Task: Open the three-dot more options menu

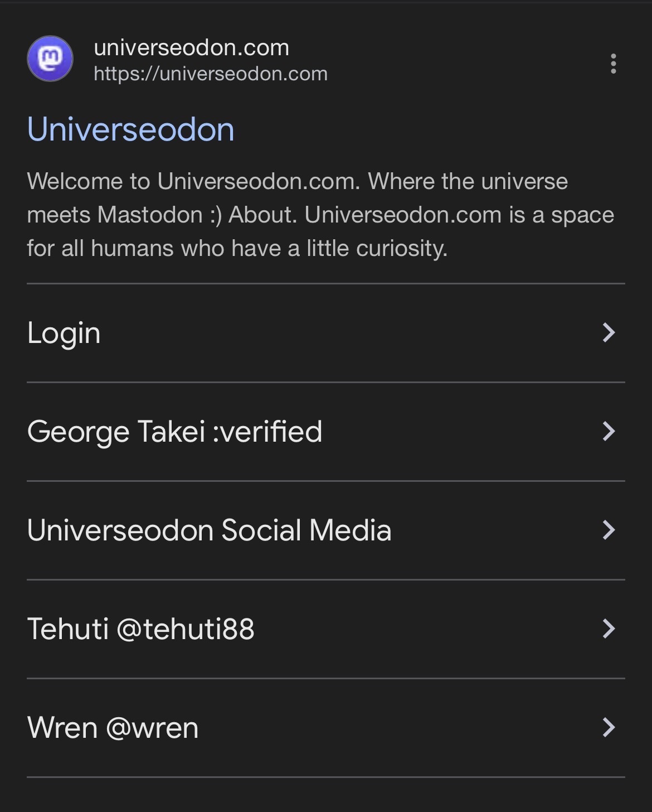Action: point(613,64)
